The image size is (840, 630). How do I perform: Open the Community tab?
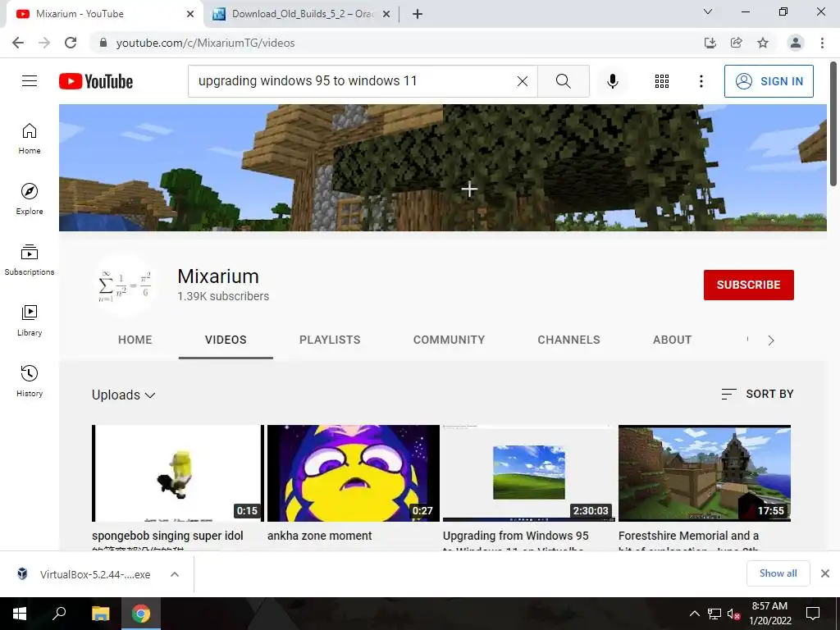pyautogui.click(x=449, y=340)
